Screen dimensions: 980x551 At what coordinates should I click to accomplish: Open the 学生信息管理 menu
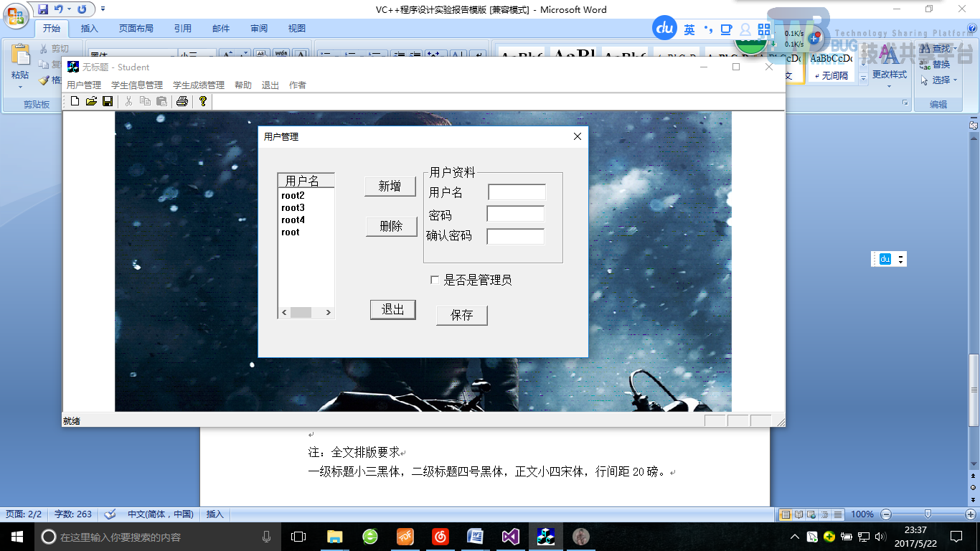[137, 85]
